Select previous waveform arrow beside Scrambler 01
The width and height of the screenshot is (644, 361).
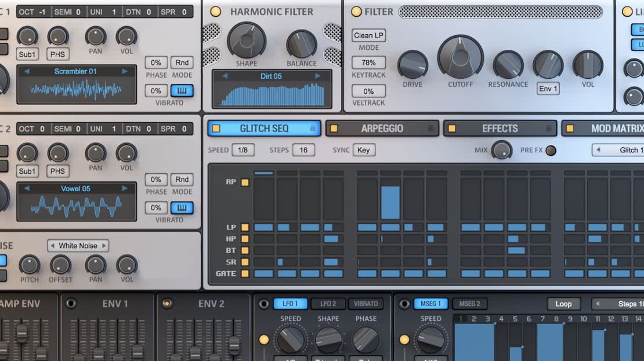click(27, 71)
